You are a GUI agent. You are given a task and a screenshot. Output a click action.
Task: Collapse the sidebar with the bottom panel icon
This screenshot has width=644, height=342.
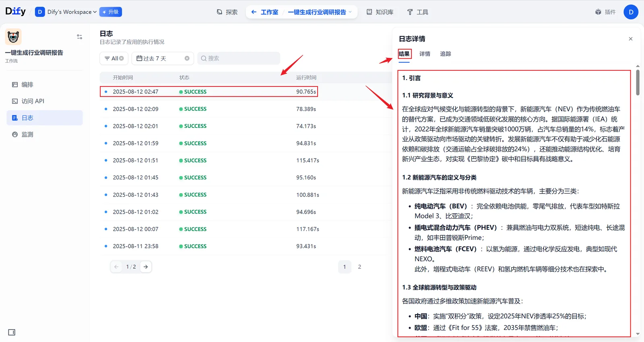tap(12, 332)
